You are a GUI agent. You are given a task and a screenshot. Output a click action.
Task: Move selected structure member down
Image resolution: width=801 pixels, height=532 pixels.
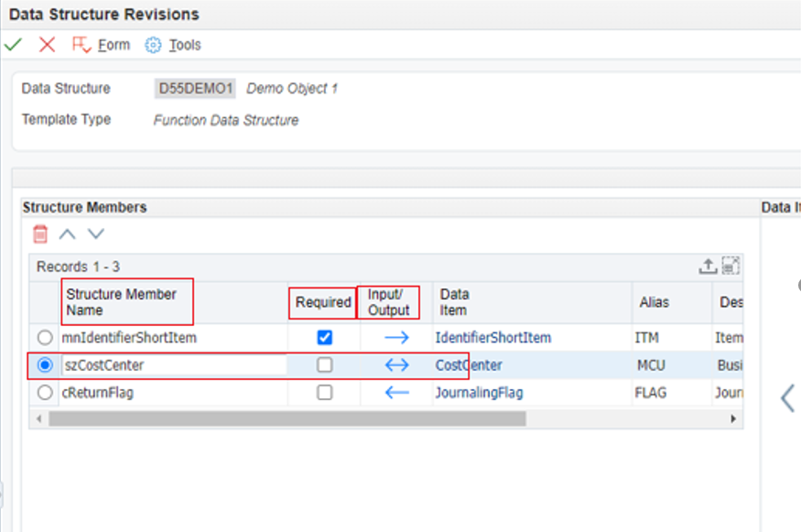tap(95, 233)
